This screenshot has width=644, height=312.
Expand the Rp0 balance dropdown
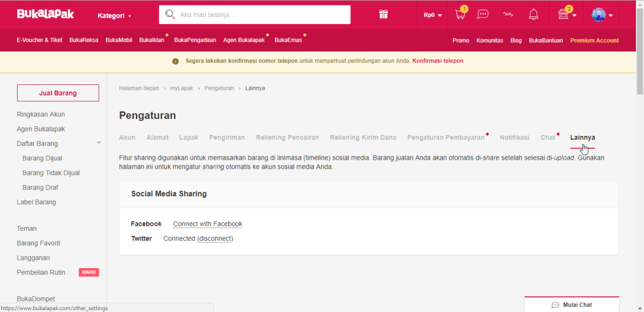433,15
